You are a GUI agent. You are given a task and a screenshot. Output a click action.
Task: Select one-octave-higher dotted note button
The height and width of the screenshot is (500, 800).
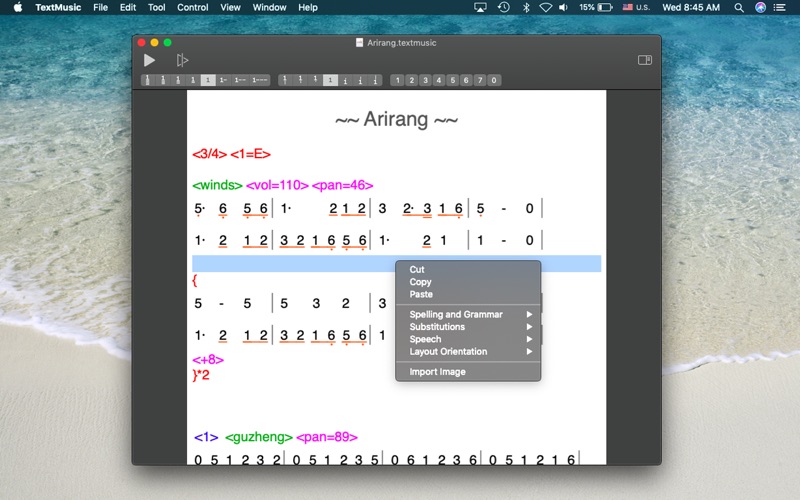click(x=345, y=80)
